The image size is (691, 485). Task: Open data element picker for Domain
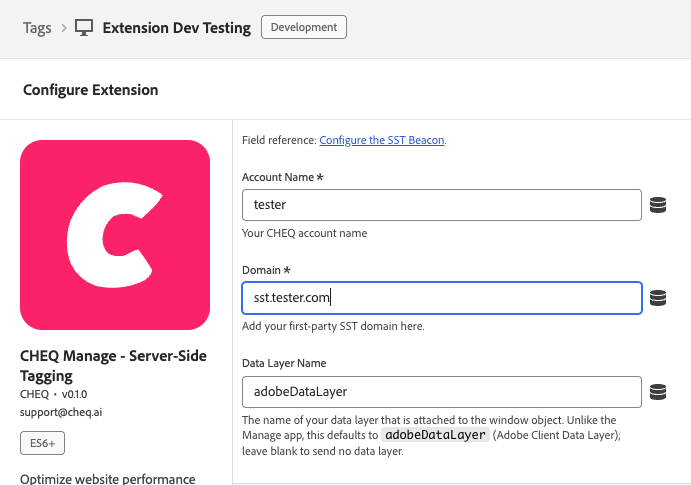click(658, 298)
